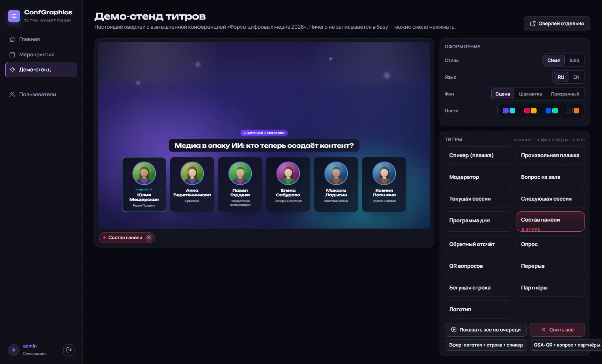Choose Шахматка background

[x=530, y=94]
